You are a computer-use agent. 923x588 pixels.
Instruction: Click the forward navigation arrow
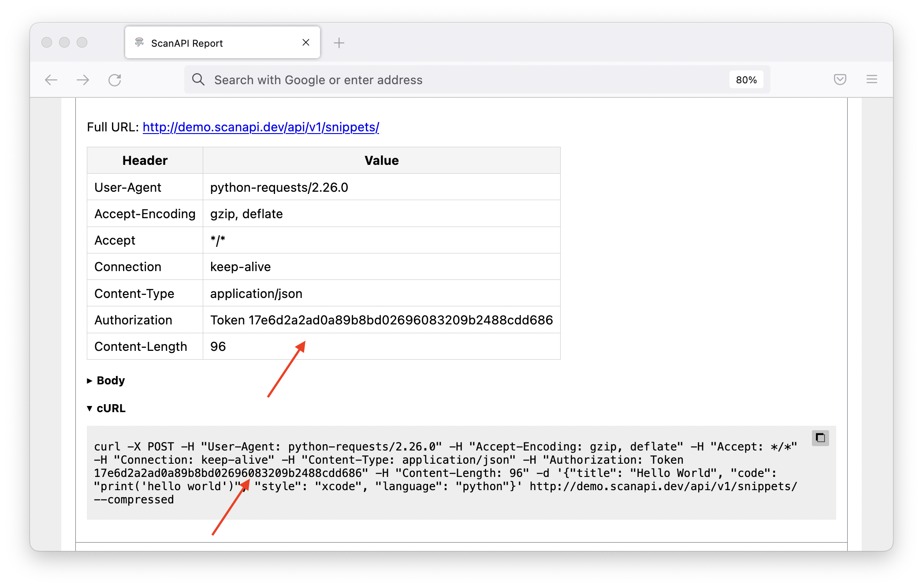point(83,79)
